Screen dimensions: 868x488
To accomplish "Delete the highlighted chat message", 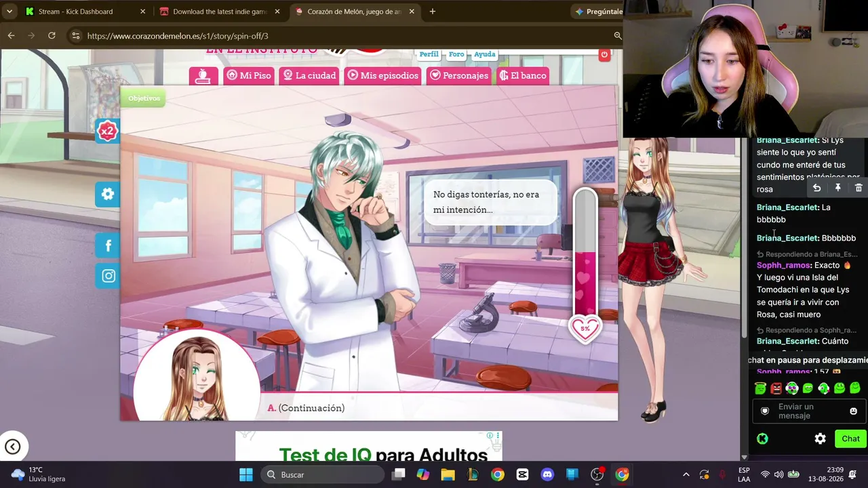I will [x=859, y=188].
